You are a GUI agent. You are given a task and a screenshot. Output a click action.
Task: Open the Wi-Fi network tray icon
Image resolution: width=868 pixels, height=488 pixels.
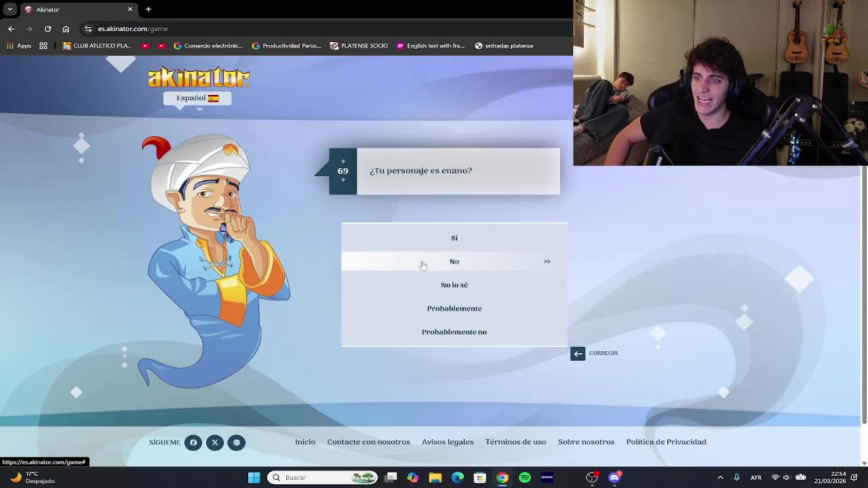[x=775, y=478]
